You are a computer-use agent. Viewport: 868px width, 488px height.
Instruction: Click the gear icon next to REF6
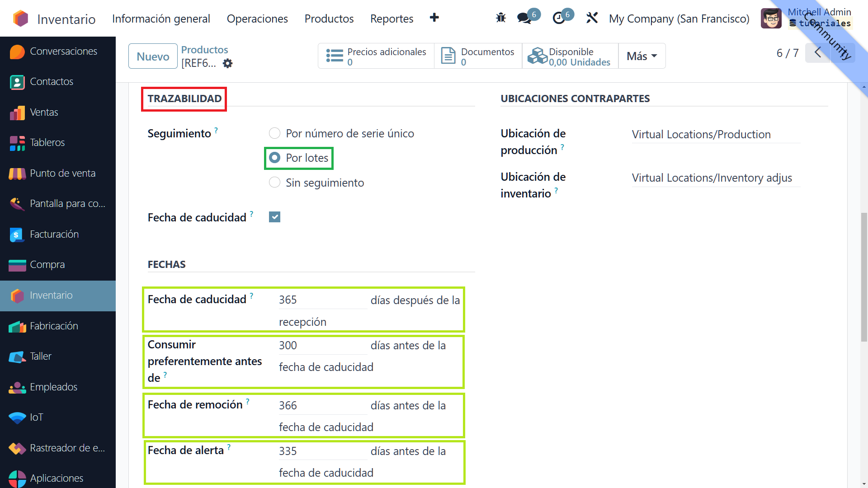[x=228, y=63]
